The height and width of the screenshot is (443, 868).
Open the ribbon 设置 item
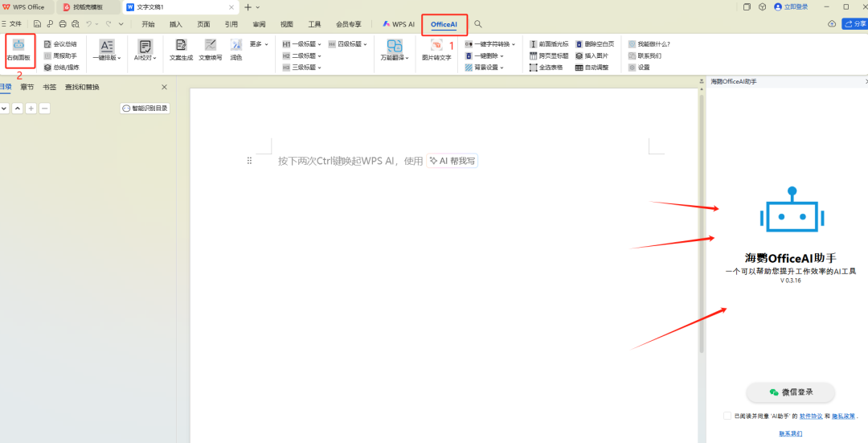(x=640, y=67)
